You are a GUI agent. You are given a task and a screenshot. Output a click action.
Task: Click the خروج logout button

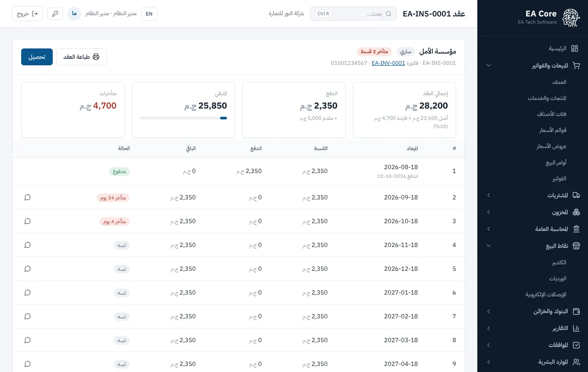pyautogui.click(x=27, y=14)
